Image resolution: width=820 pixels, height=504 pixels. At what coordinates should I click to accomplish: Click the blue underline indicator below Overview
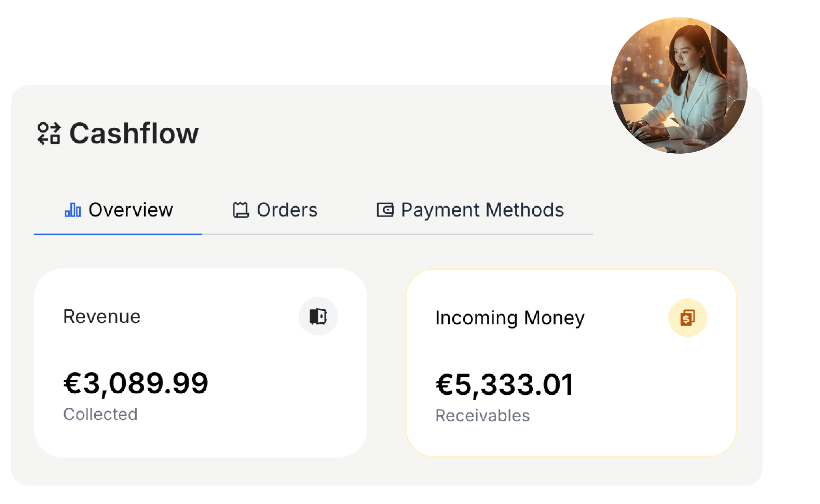pyautogui.click(x=118, y=235)
